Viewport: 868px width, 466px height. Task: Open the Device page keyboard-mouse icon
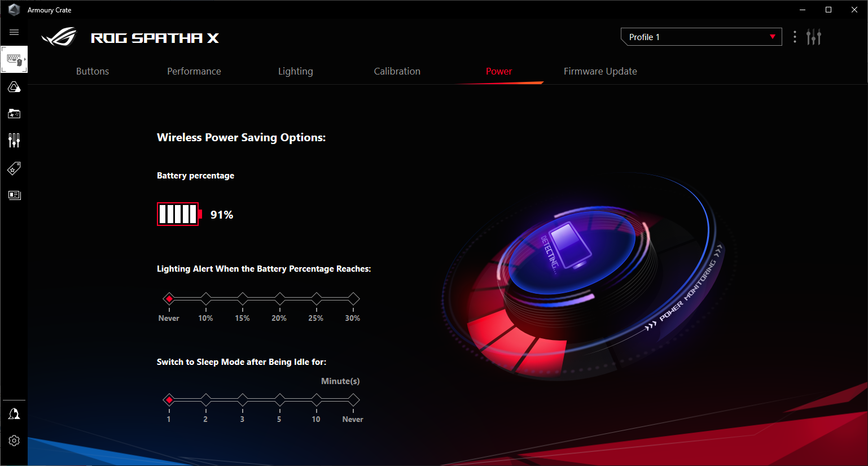14,59
